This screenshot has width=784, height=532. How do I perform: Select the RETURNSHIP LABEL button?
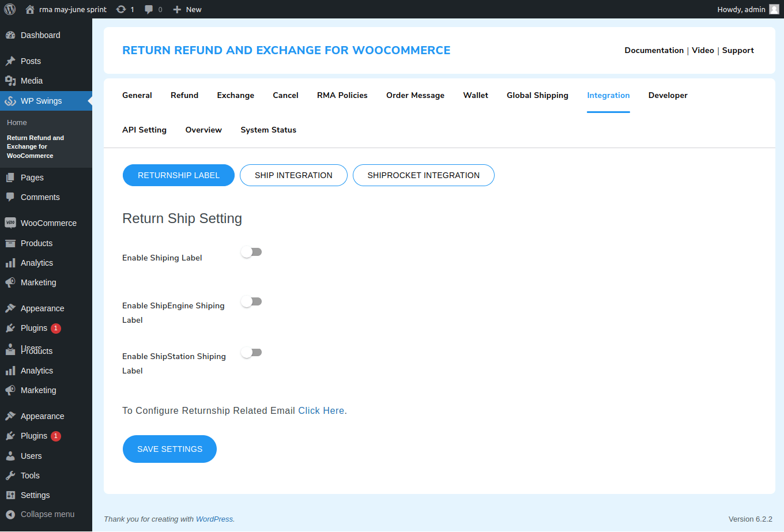179,175
